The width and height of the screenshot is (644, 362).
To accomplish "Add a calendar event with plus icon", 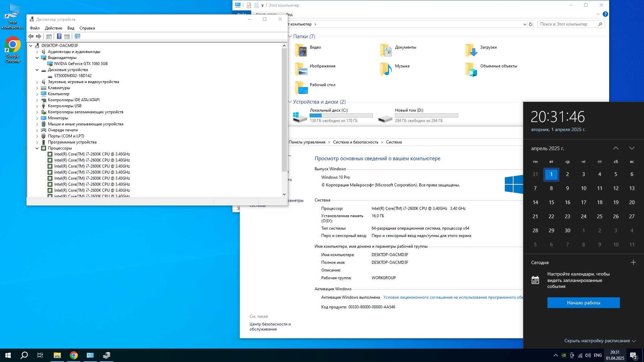I will coord(633,262).
